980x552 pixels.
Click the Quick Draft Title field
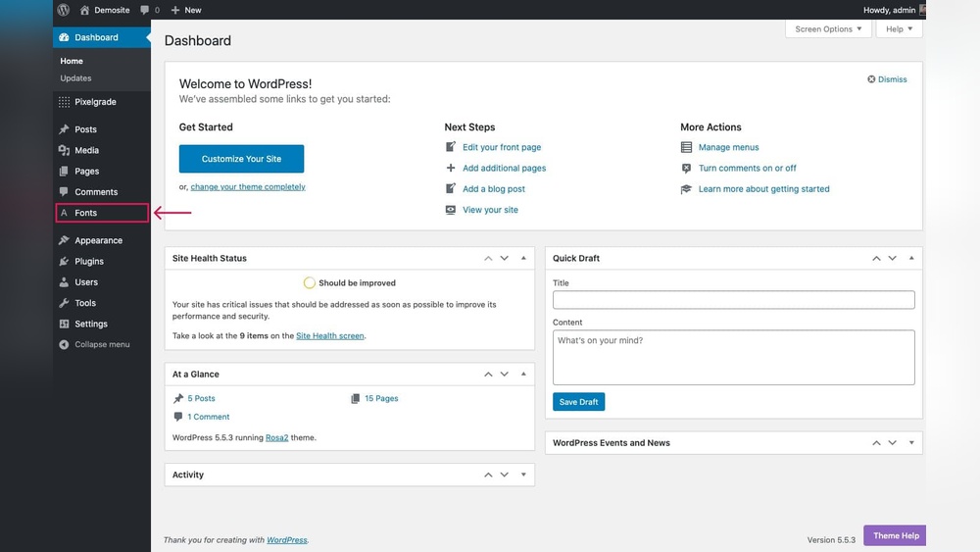coord(734,300)
